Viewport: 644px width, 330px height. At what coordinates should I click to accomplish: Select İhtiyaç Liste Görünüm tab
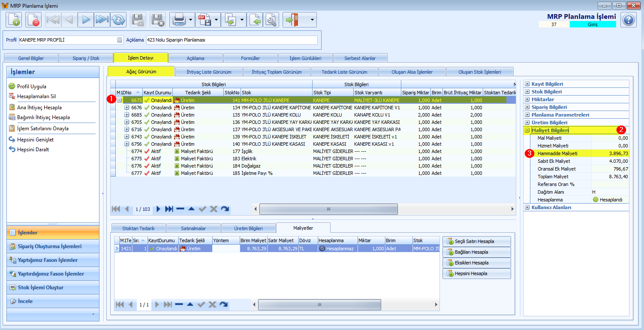208,72
